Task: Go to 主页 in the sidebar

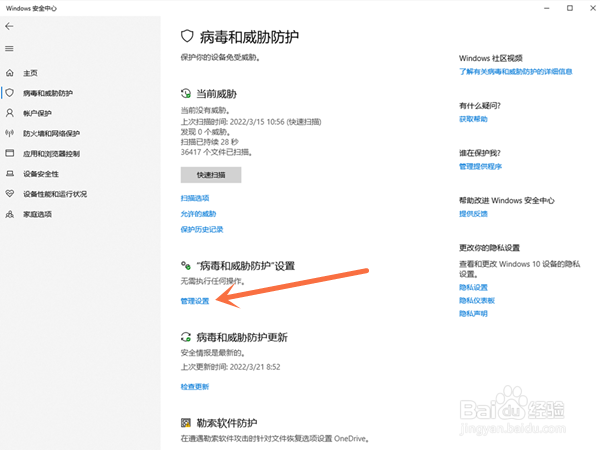Action: (x=30, y=73)
